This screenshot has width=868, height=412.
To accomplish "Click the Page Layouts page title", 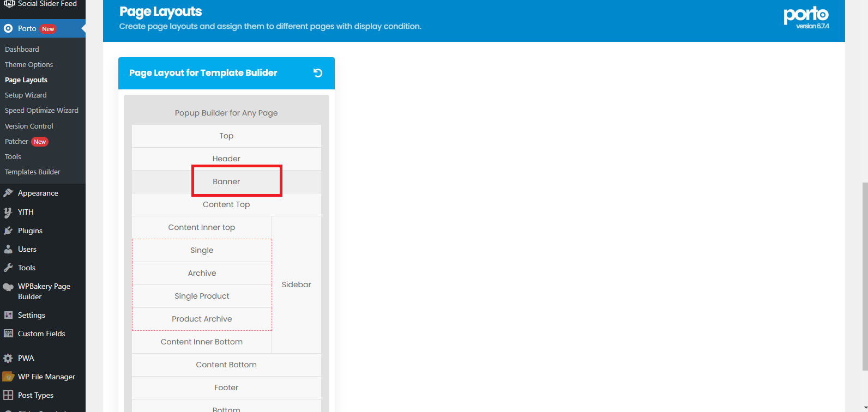I will (x=160, y=11).
